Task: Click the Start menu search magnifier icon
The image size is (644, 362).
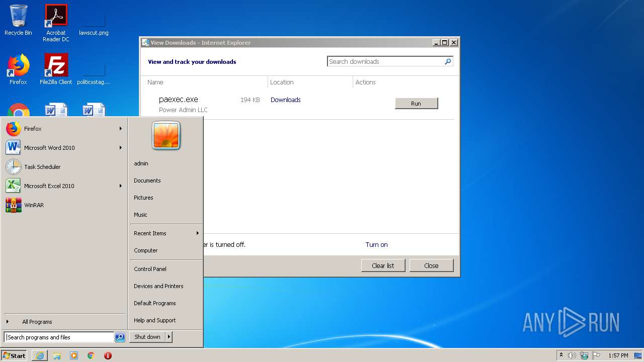Action: coord(120,337)
